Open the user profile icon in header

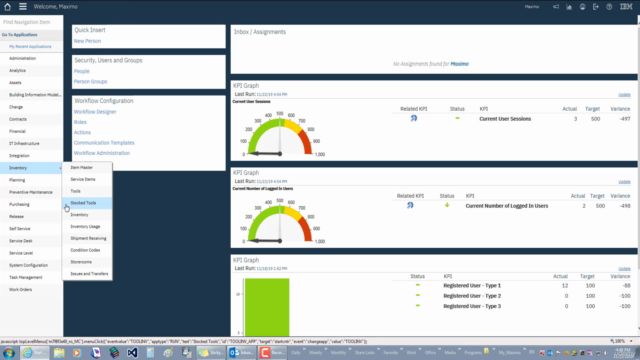(x=582, y=7)
